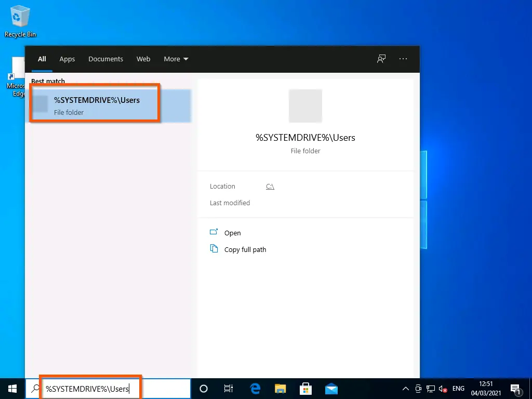This screenshot has width=532, height=399.
Task: Open the Mail app from the taskbar
Action: click(x=331, y=388)
